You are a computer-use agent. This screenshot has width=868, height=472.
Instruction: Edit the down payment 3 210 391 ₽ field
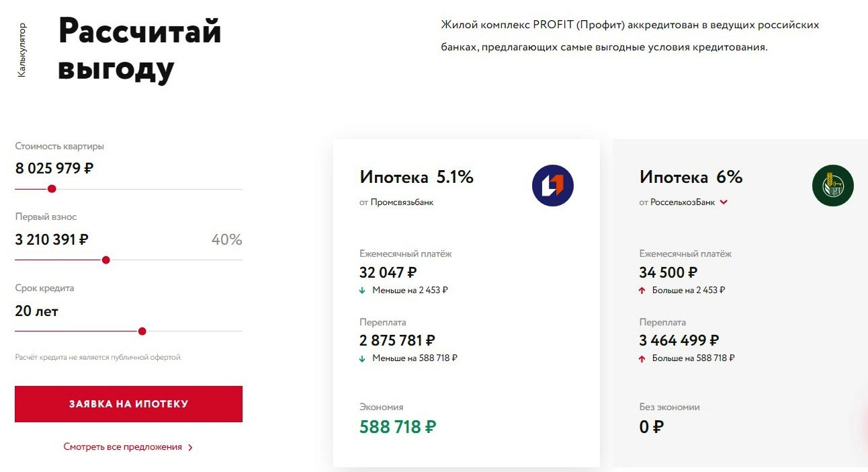point(52,239)
